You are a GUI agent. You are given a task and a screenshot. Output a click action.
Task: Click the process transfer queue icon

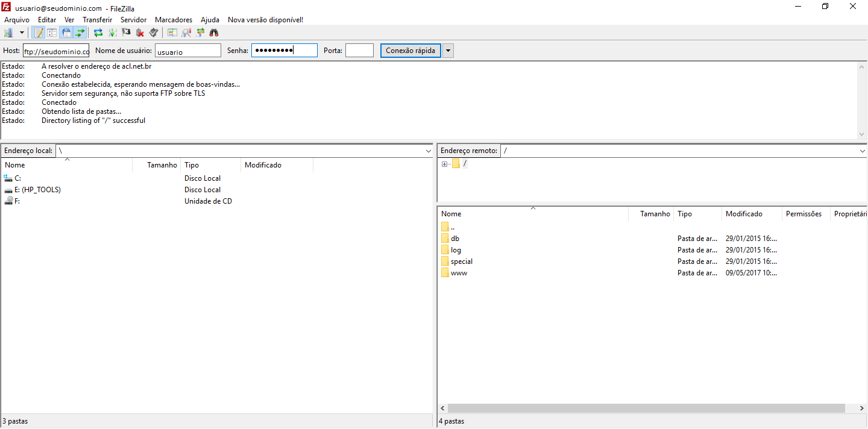point(112,33)
